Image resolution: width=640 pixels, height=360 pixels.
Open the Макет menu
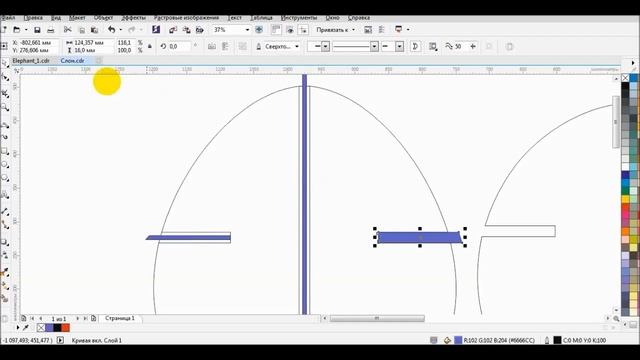[x=77, y=18]
